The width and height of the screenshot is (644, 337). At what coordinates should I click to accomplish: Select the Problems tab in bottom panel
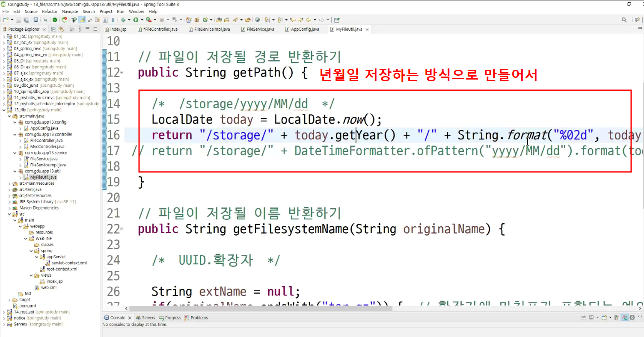click(196, 318)
